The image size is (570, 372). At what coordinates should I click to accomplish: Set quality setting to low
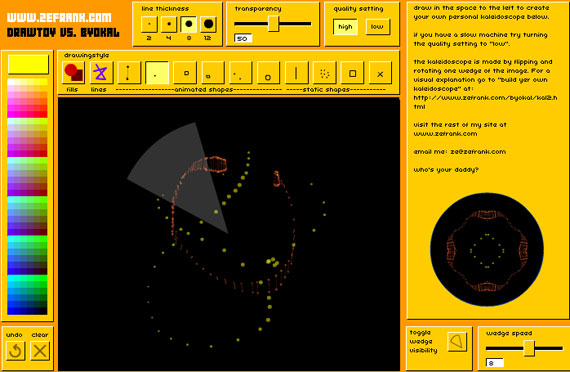pos(377,27)
